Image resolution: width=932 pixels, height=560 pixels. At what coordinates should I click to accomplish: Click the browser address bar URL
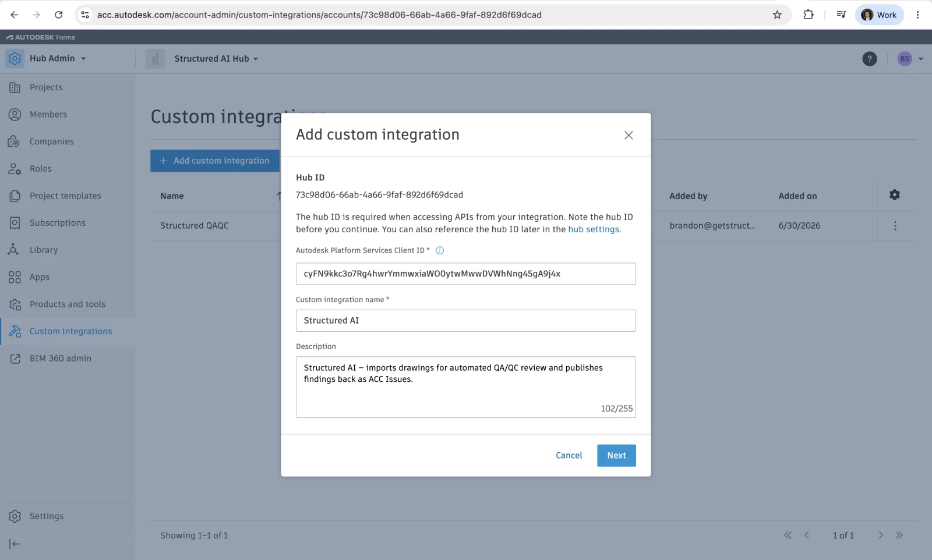pos(319,15)
